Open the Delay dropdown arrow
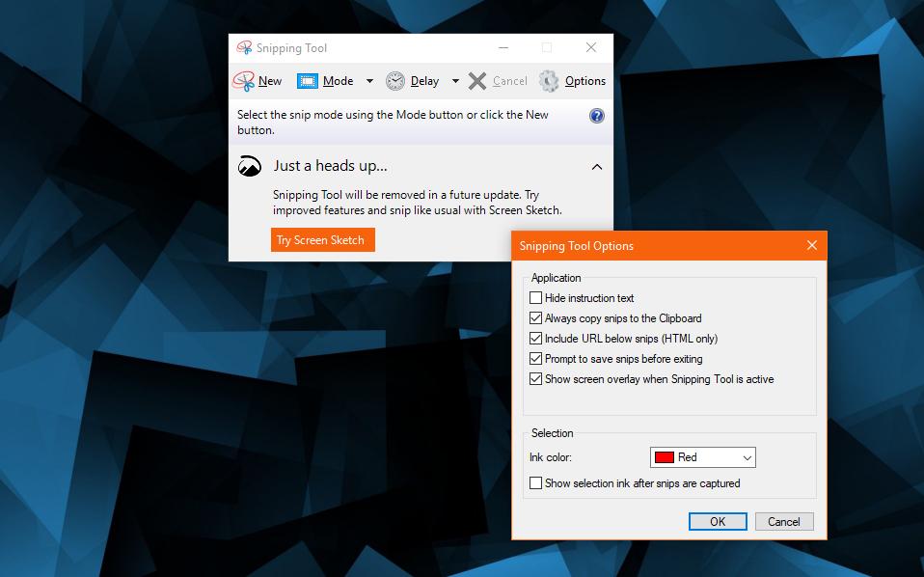Image resolution: width=924 pixels, height=577 pixels. [x=455, y=81]
